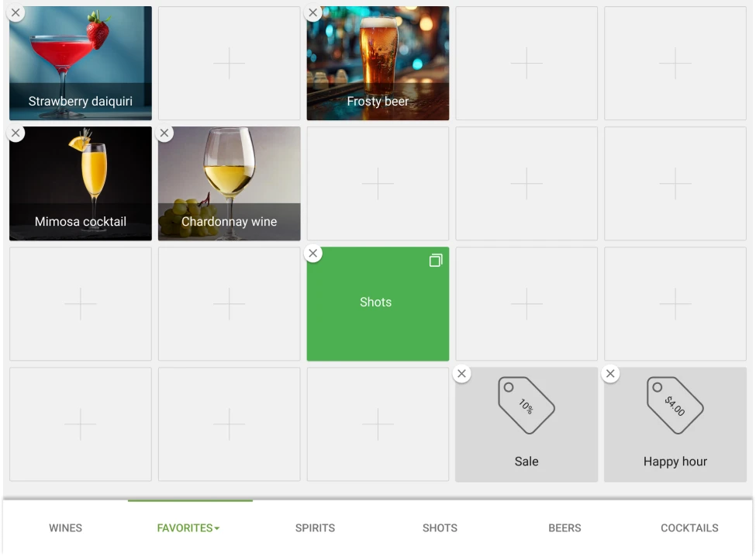Remove the Shots category tile

tap(313, 253)
